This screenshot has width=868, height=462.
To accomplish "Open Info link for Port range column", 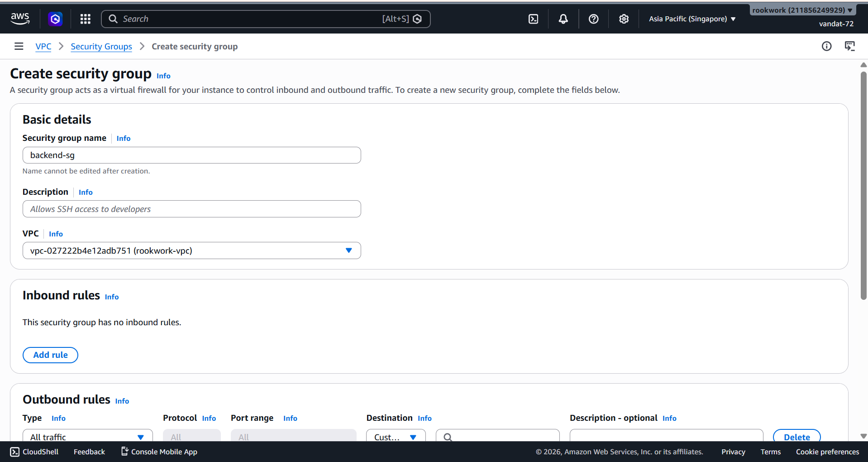I will 290,418.
